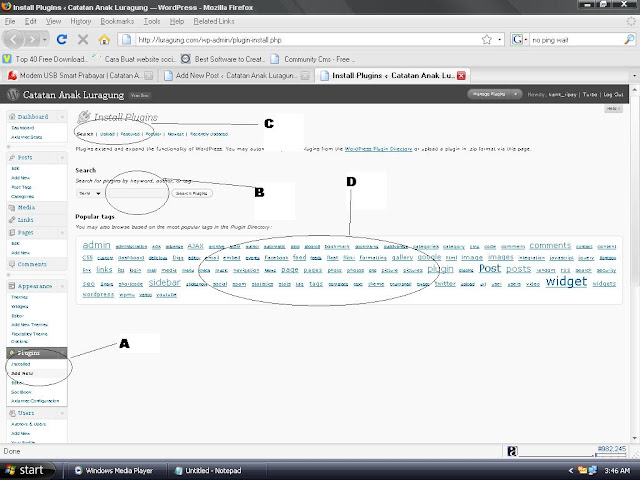Click the plugin search text field
This screenshot has height=480, width=640.
click(x=137, y=193)
